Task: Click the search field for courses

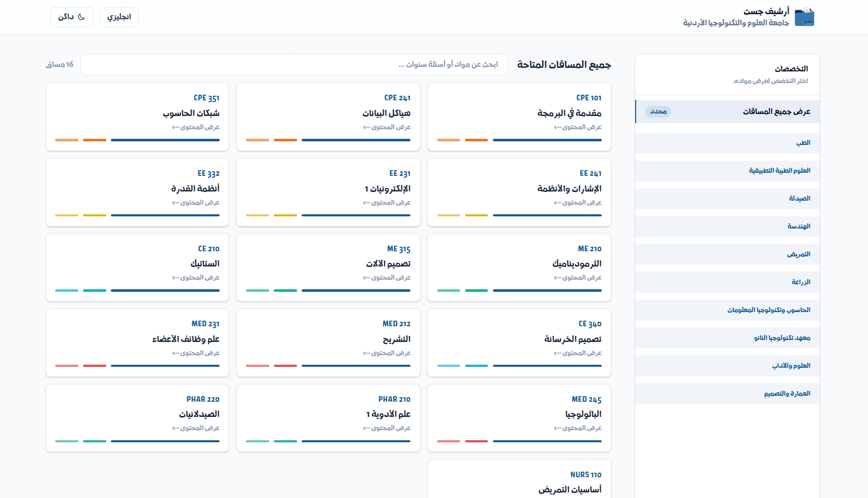Action: (294, 64)
